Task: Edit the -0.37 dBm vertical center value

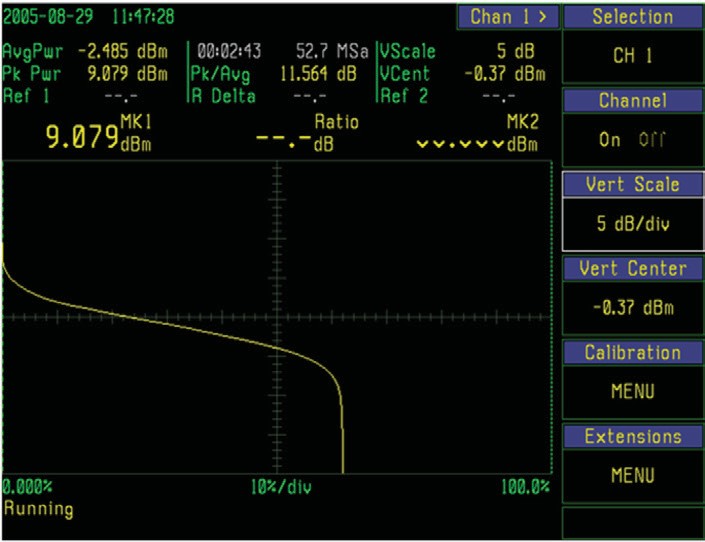Action: pos(633,308)
